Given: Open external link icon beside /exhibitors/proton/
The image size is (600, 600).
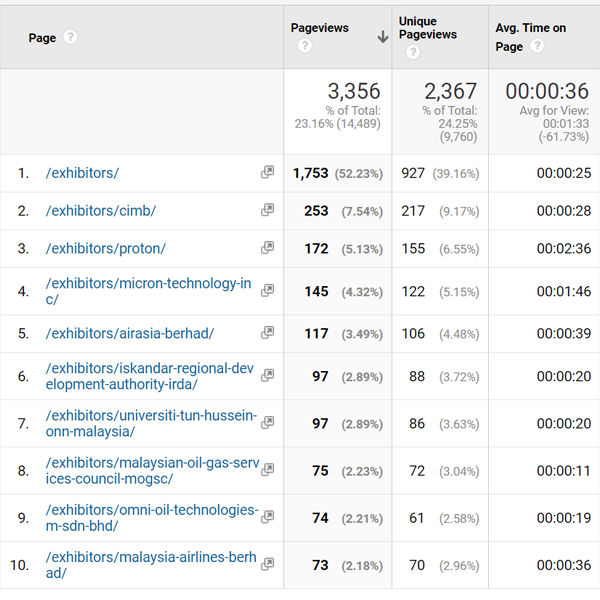Looking at the screenshot, I should [267, 248].
